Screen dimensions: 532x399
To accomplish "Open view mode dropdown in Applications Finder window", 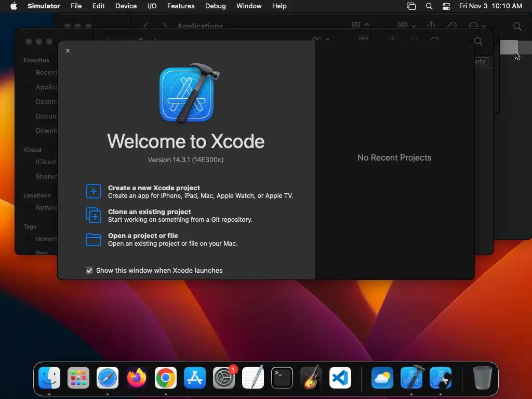I will pyautogui.click(x=360, y=25).
